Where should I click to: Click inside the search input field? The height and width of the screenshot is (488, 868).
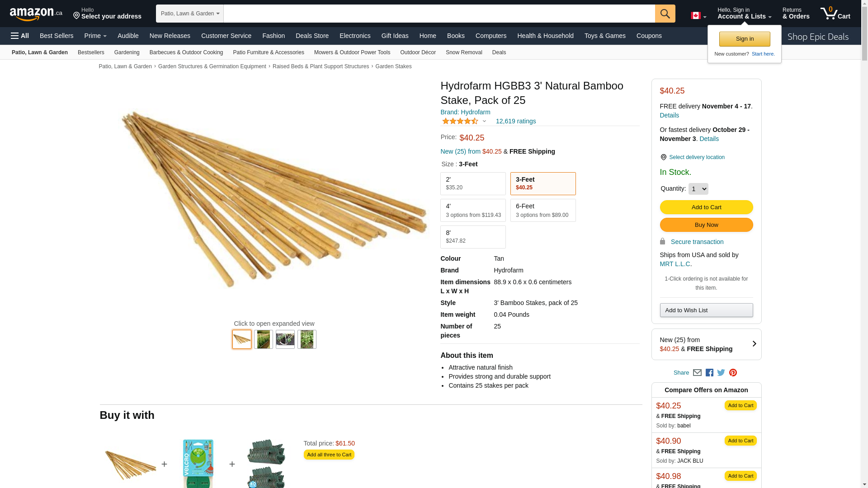(x=439, y=14)
